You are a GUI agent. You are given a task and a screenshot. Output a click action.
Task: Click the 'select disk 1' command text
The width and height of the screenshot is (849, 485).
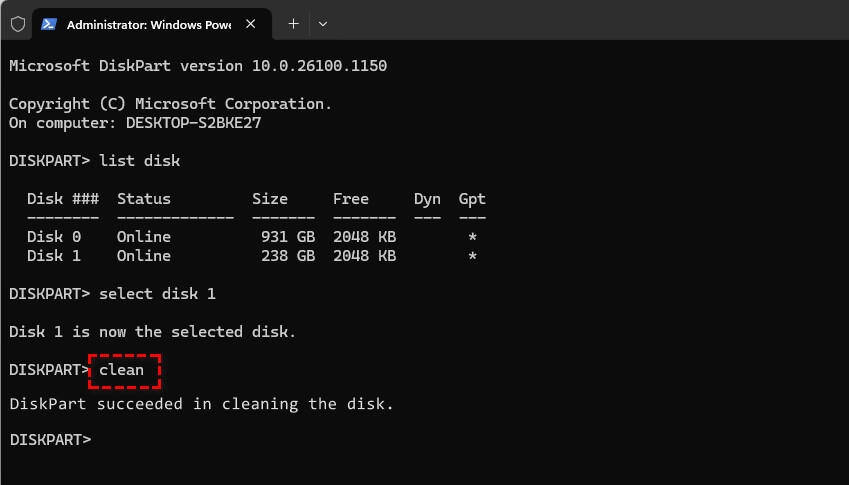pos(157,294)
